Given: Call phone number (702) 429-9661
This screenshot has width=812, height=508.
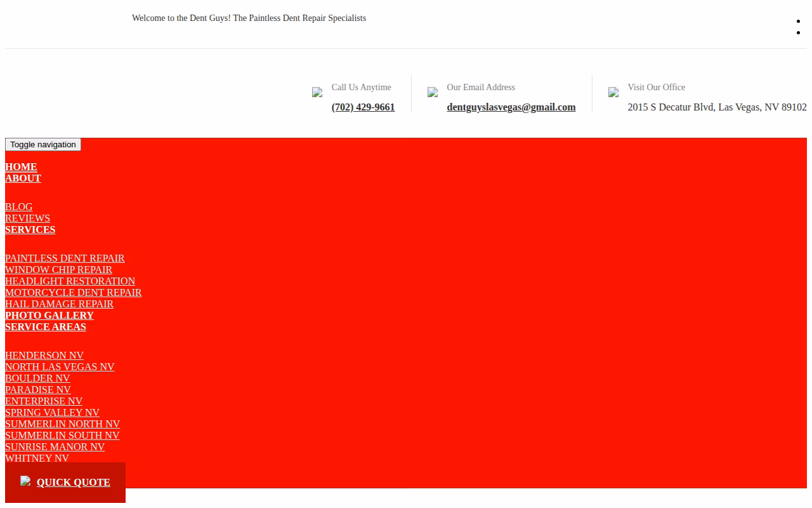Looking at the screenshot, I should [363, 107].
